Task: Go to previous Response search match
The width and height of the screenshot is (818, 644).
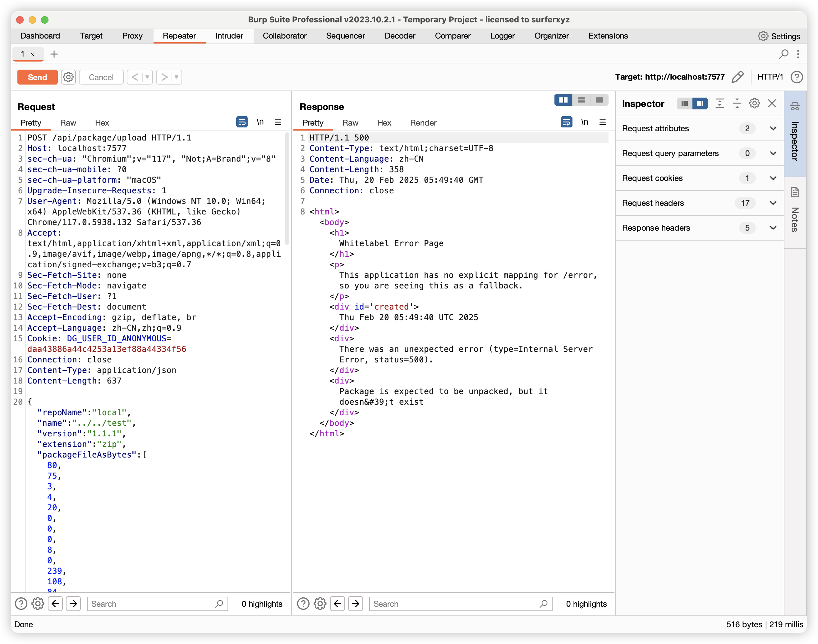Action: coord(338,604)
